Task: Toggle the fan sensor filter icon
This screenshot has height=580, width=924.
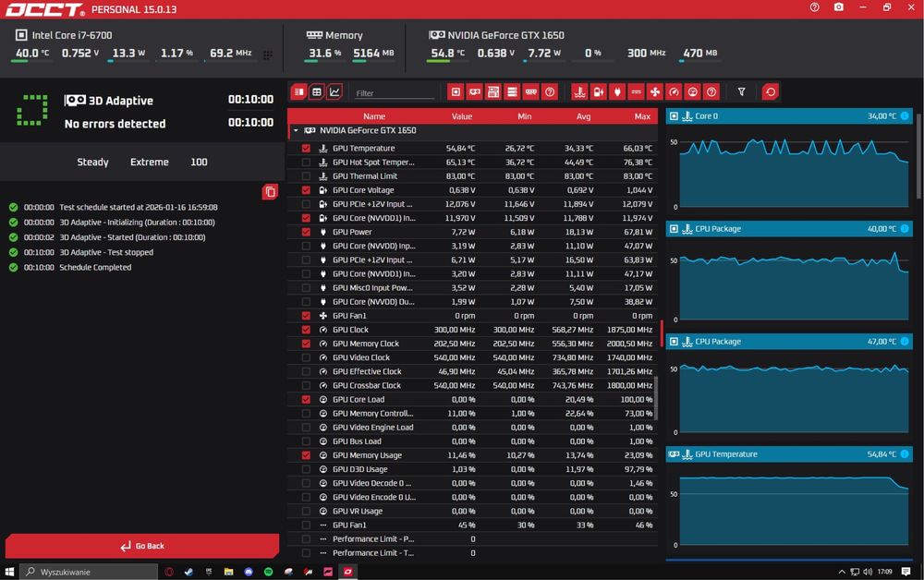Action: point(655,91)
